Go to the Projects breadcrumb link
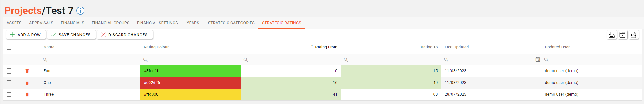644x104 pixels. point(23,11)
